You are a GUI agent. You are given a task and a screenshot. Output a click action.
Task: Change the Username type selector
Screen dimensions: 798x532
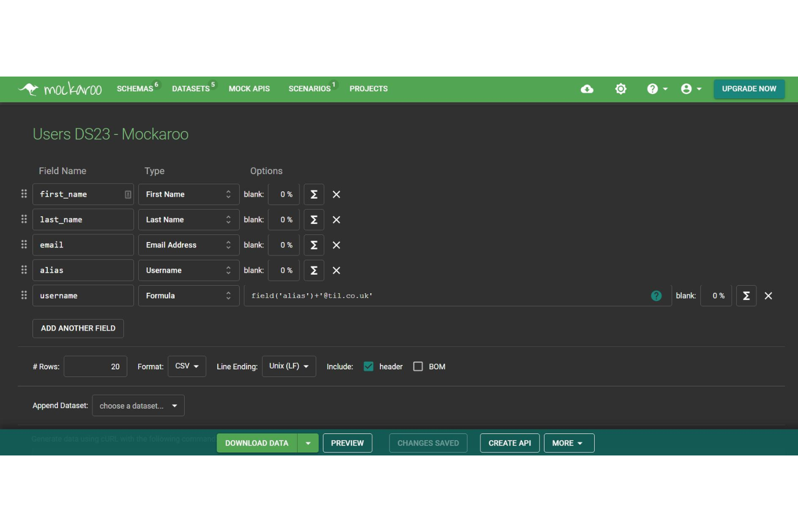coord(189,271)
